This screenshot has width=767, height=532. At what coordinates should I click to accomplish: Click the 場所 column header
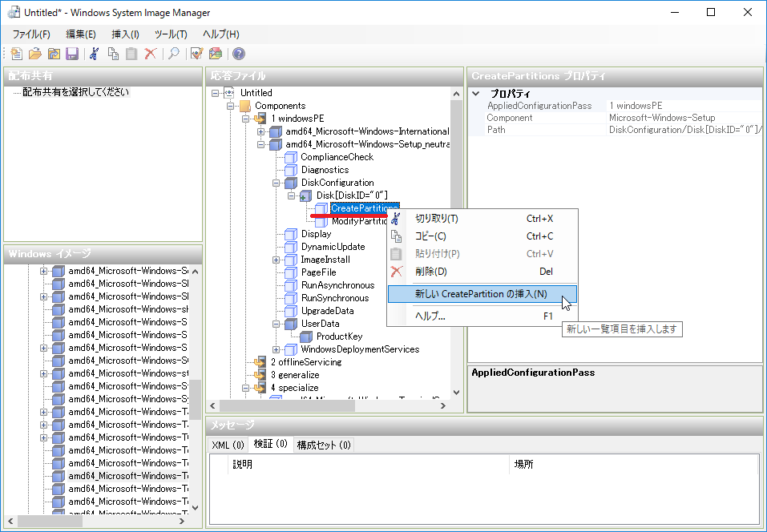[634, 464]
